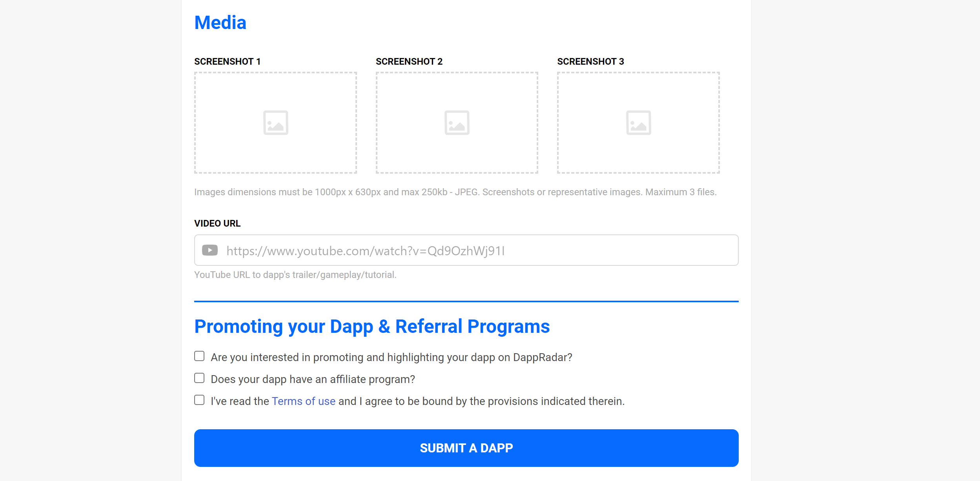980x481 pixels.
Task: Check the Terms of use agreement box
Action: pyautogui.click(x=199, y=400)
